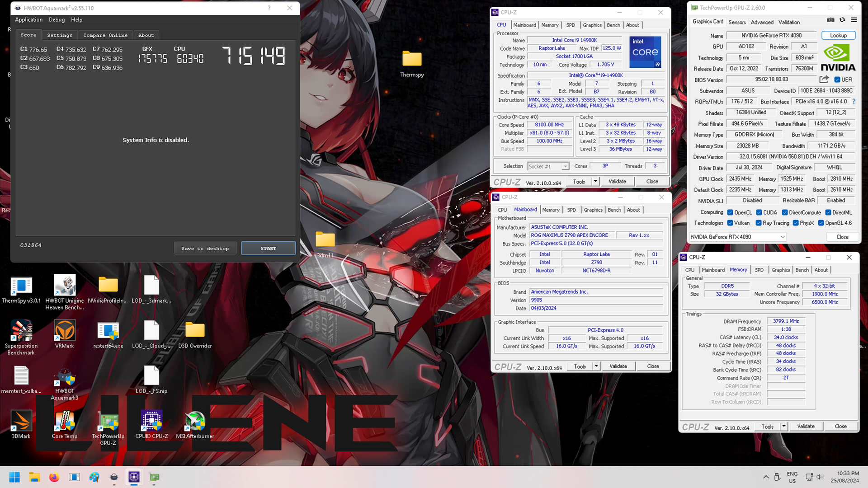Toggle the Ray Tracing checkbox in GPU-Z
This screenshot has height=488, width=868.
(x=759, y=223)
